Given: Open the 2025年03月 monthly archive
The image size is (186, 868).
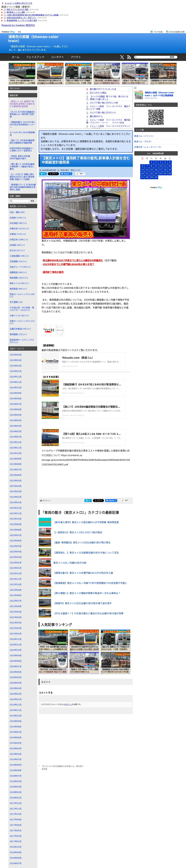Looking at the screenshot, I should point(15,360).
